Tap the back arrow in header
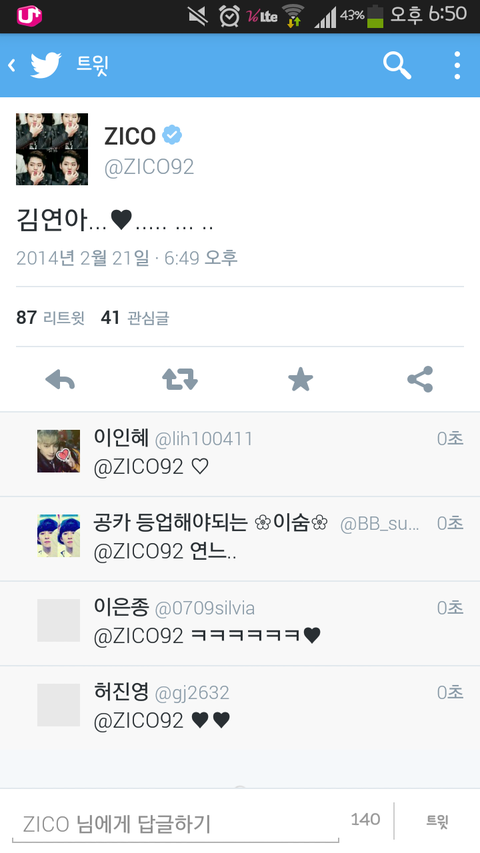Screen dimensions: 480x853 click(11, 65)
